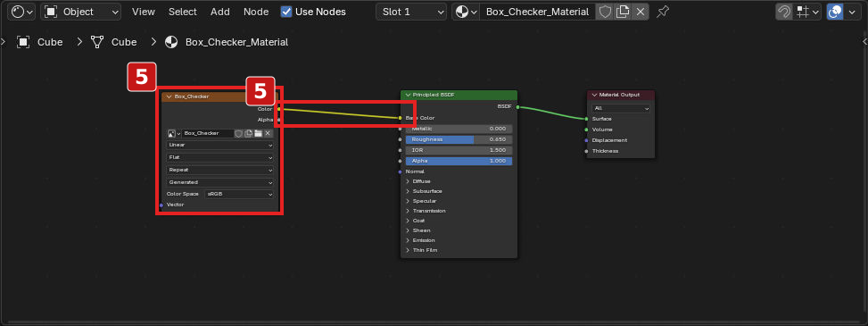
Task: Toggle the overlays button in the header
Action: [x=835, y=12]
